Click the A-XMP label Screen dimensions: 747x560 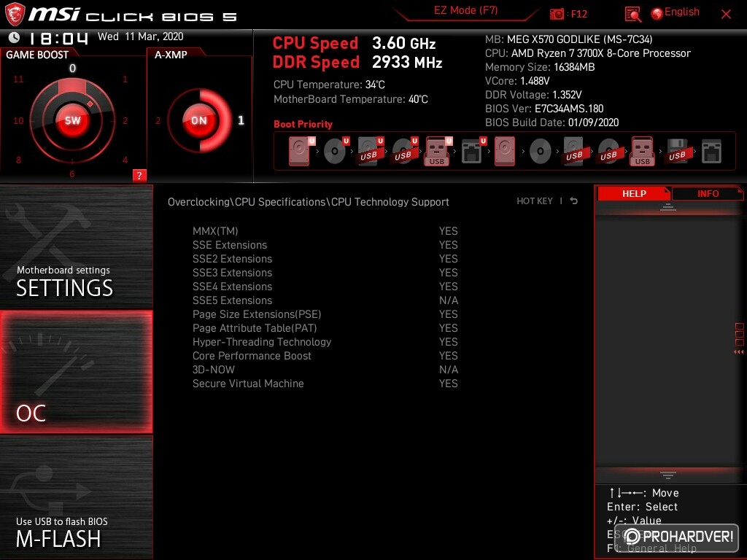[171, 55]
